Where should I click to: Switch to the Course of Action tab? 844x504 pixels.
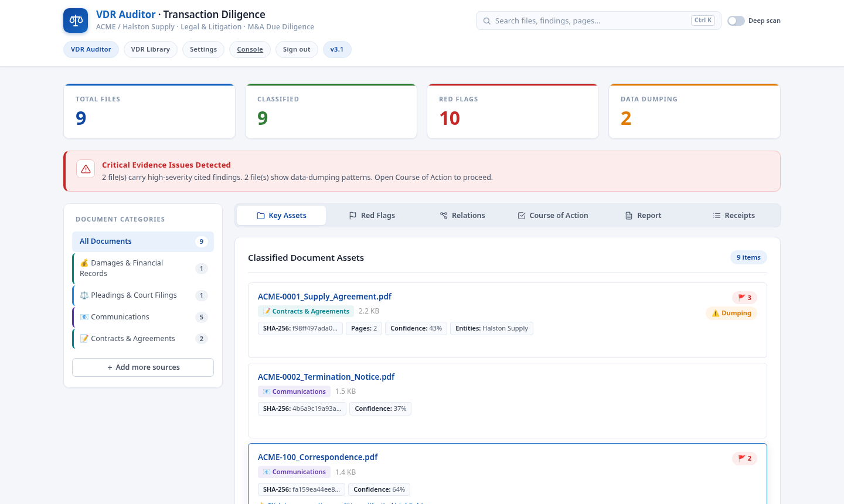pos(553,216)
